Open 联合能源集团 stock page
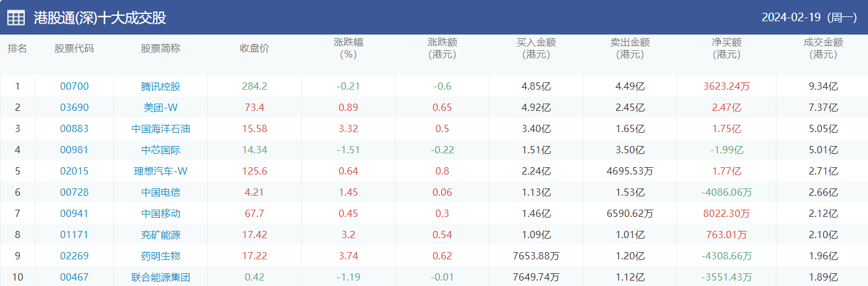Image resolution: width=868 pixels, height=286 pixels. [161, 278]
